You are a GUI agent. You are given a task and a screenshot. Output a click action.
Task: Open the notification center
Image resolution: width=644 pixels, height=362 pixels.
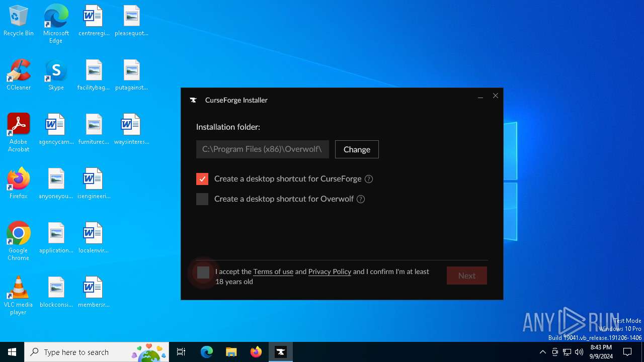(x=627, y=352)
